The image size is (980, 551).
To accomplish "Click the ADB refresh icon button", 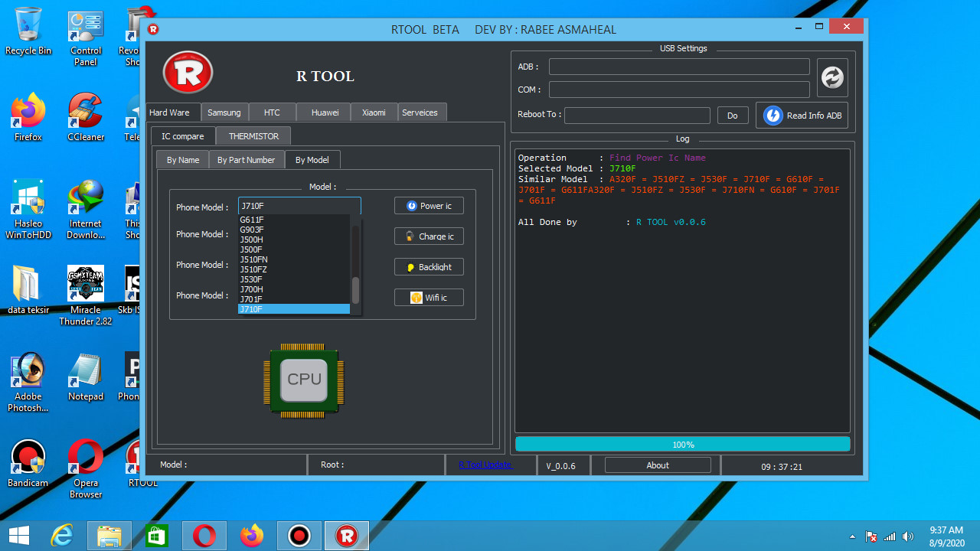I will click(832, 77).
